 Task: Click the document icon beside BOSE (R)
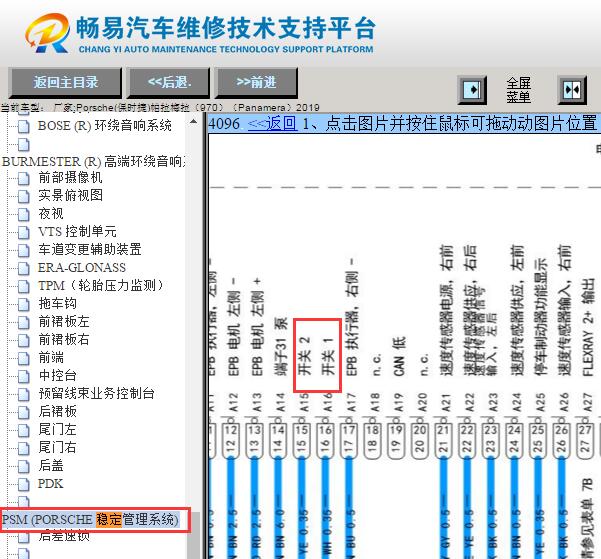[x=23, y=127]
